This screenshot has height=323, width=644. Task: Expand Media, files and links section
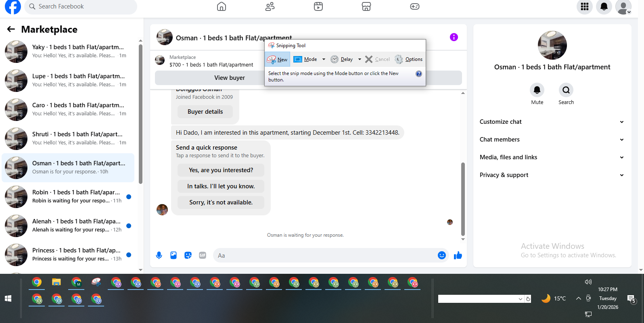tap(552, 157)
